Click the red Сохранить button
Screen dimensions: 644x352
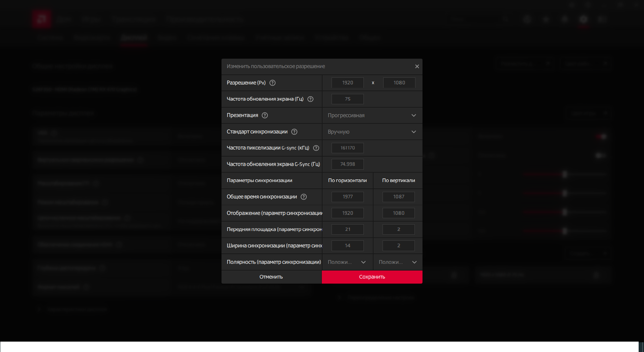pos(372,277)
